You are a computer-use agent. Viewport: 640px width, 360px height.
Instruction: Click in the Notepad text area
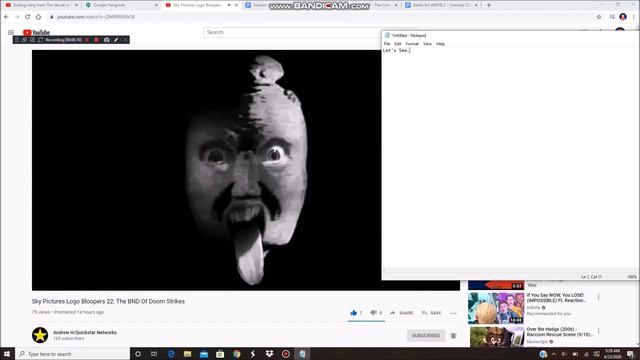click(x=509, y=159)
